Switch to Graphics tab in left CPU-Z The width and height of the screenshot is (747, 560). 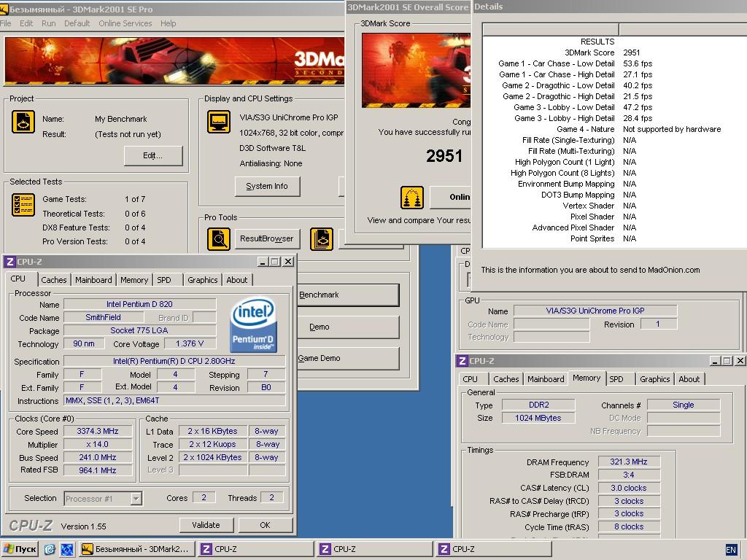[x=203, y=280]
